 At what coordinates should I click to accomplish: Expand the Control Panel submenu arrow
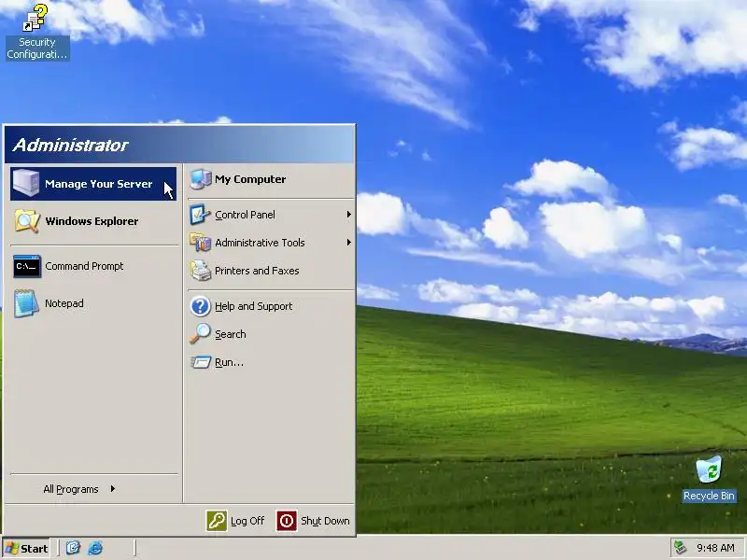coord(349,215)
